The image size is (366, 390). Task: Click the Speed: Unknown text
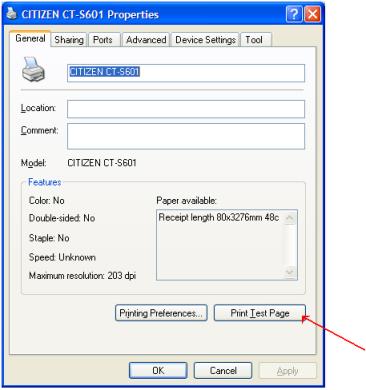62,257
